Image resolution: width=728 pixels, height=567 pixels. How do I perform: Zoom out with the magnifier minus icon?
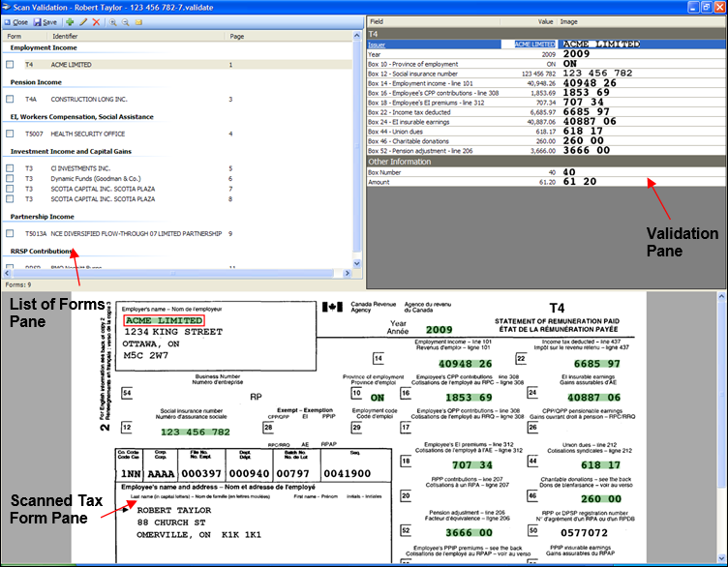coord(125,21)
